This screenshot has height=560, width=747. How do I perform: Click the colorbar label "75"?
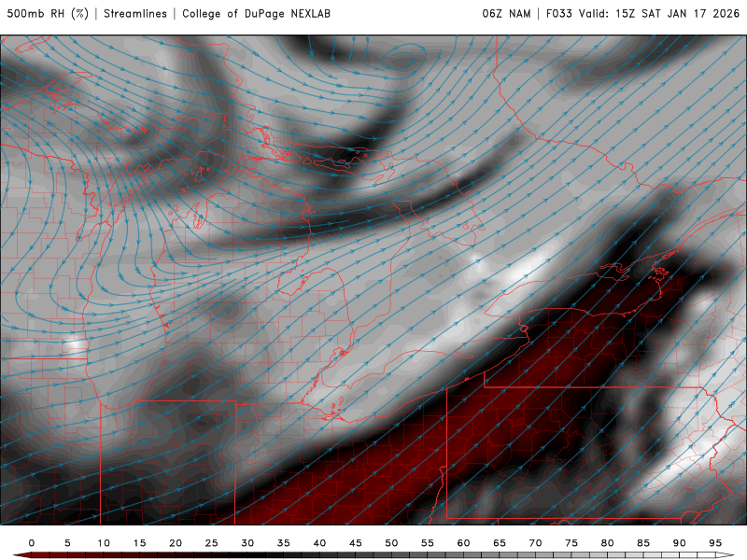[x=571, y=543]
